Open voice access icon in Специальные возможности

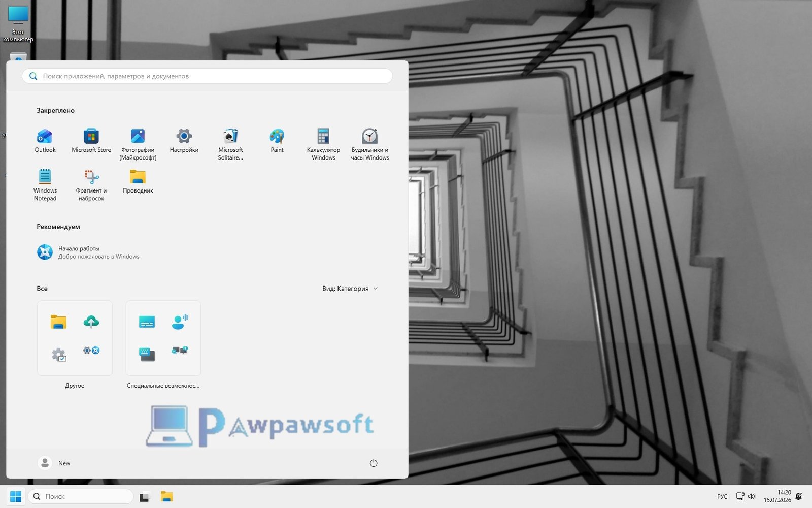point(180,322)
